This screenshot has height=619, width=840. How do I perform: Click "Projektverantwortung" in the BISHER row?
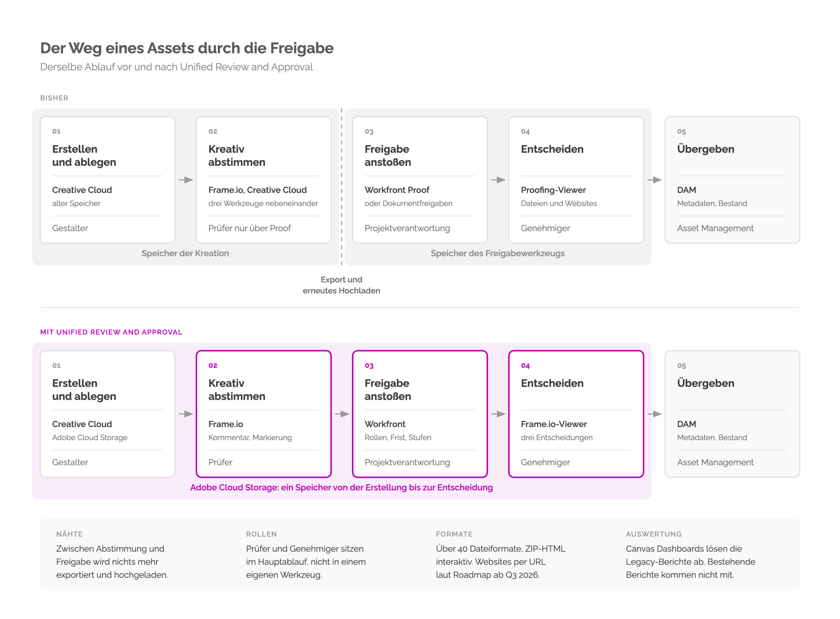tap(408, 228)
